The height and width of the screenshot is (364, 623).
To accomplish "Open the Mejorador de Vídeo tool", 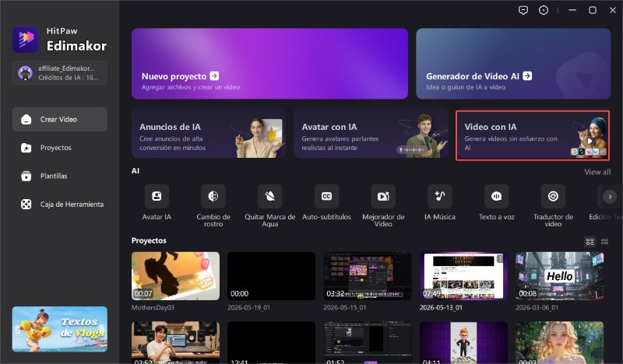I will pyautogui.click(x=383, y=205).
